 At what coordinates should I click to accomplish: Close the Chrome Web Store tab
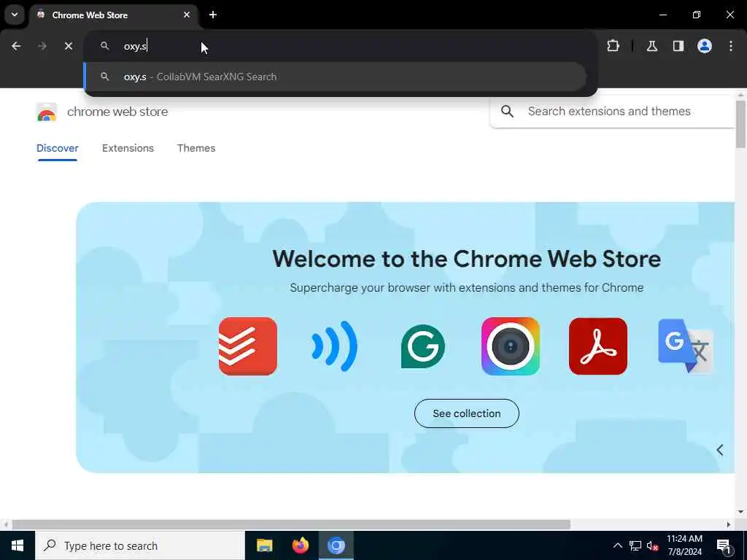pyautogui.click(x=187, y=15)
